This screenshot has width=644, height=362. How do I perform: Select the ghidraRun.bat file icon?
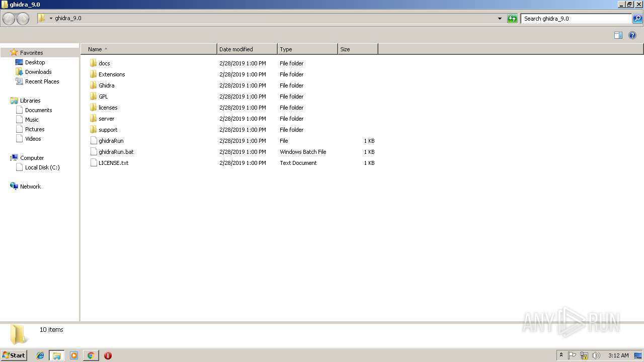click(x=93, y=152)
